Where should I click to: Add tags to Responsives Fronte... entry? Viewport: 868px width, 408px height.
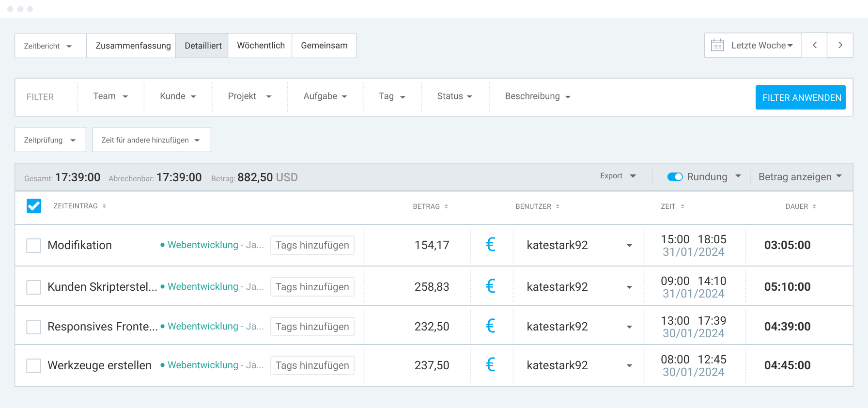(312, 327)
